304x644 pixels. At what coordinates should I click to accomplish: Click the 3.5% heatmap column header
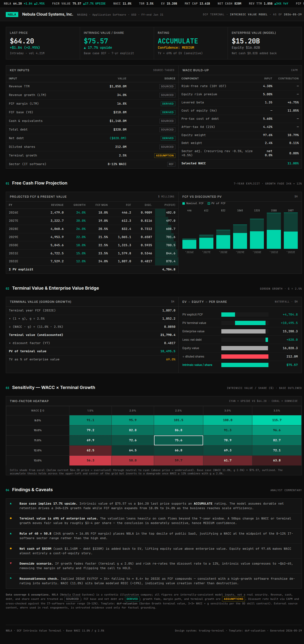point(277,411)
